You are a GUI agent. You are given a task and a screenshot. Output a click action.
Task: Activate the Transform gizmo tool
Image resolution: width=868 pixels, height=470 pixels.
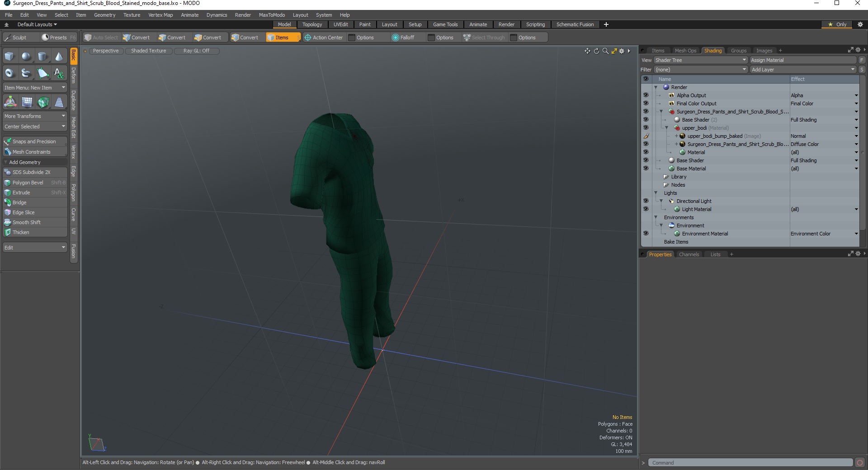[x=10, y=102]
